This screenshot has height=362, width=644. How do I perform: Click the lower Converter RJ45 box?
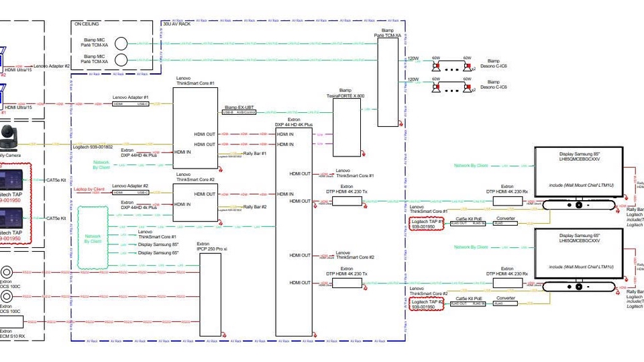click(x=505, y=304)
